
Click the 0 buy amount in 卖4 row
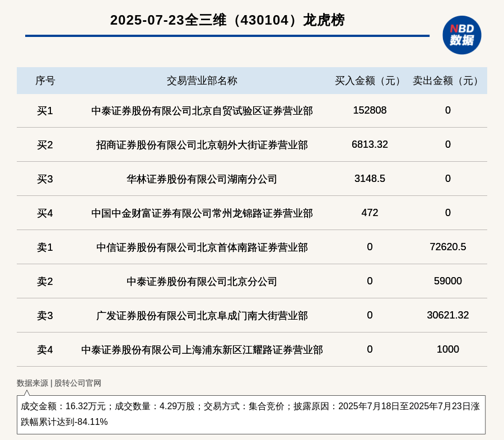coord(370,349)
